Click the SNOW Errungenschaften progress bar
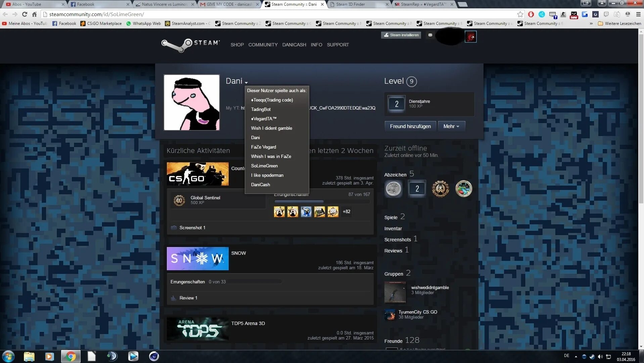644x363 pixels. [x=255, y=282]
